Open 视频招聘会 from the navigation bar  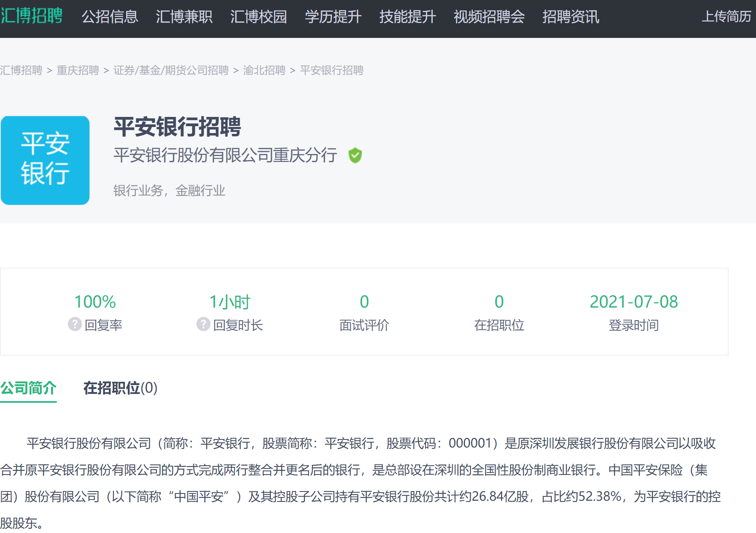click(489, 17)
